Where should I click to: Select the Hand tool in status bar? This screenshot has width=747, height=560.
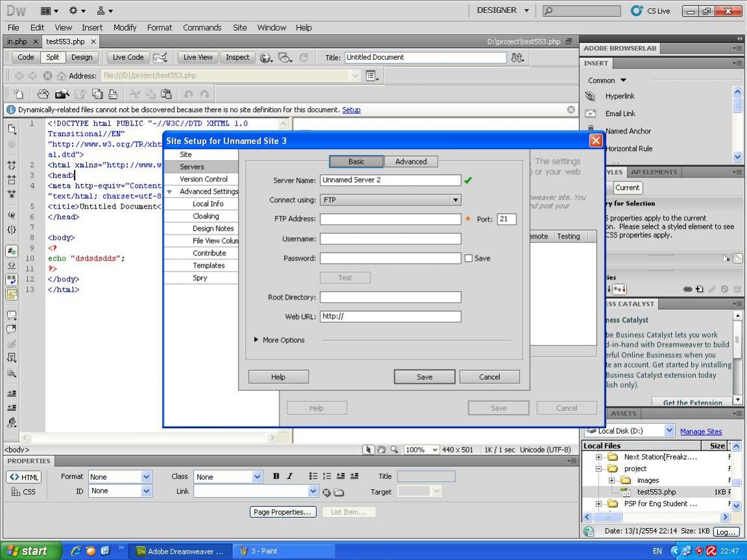click(381, 450)
